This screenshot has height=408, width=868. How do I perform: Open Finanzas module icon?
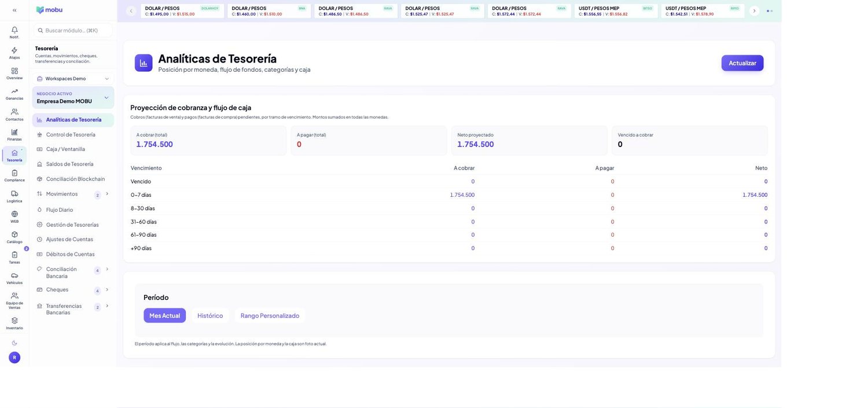(14, 132)
